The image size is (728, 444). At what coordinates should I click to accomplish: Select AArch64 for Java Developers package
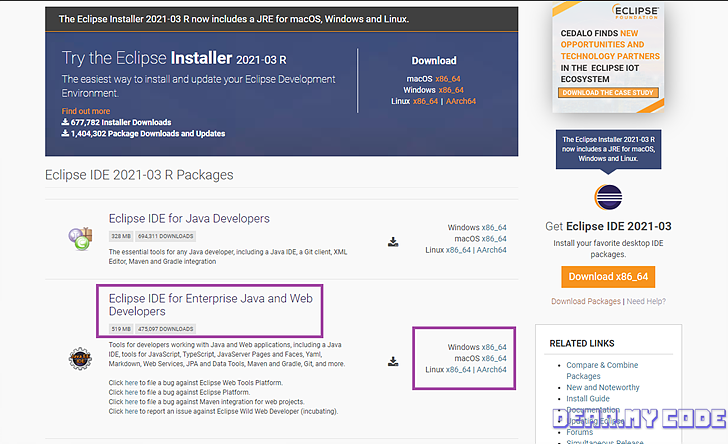(492, 250)
